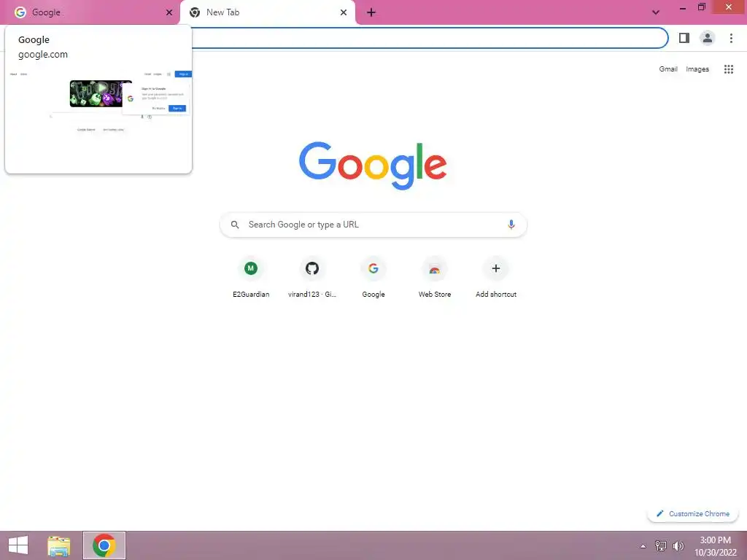Open the Web Store shortcut
The height and width of the screenshot is (560, 747).
click(435, 278)
